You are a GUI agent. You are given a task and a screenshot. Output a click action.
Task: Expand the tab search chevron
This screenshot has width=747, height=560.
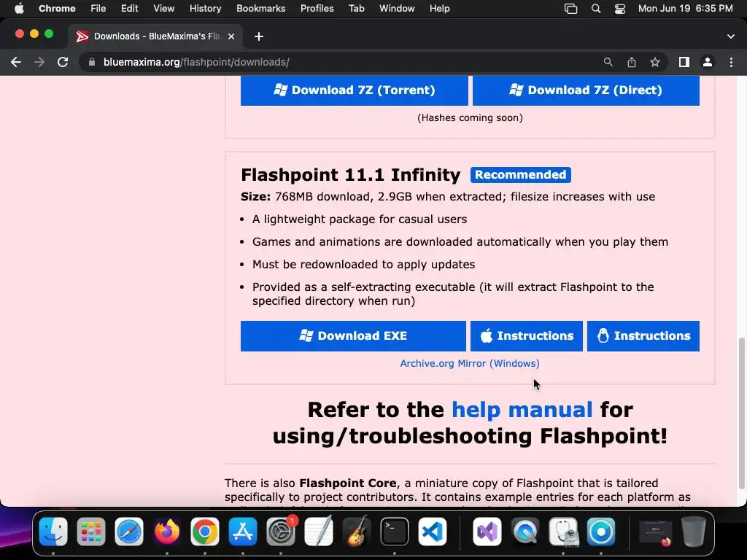pyautogui.click(x=731, y=36)
